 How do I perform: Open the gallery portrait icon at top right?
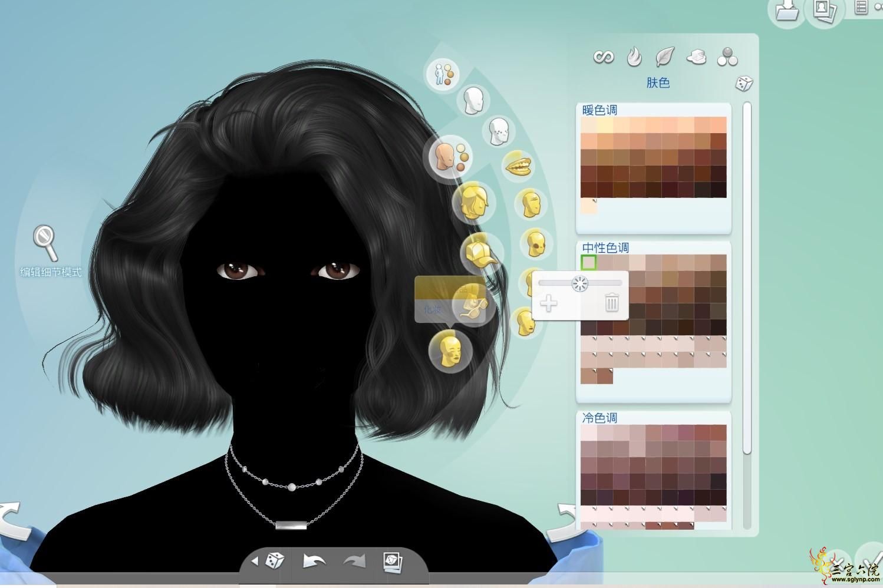click(x=824, y=11)
